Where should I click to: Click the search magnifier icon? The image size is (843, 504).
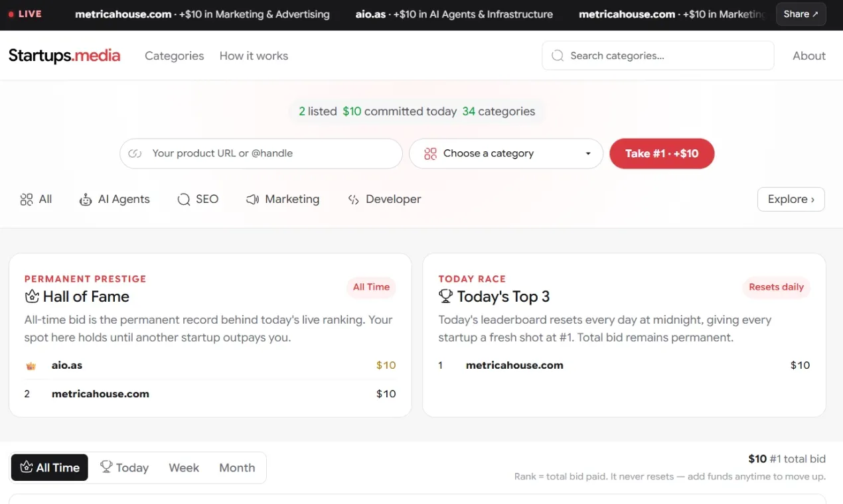[558, 56]
